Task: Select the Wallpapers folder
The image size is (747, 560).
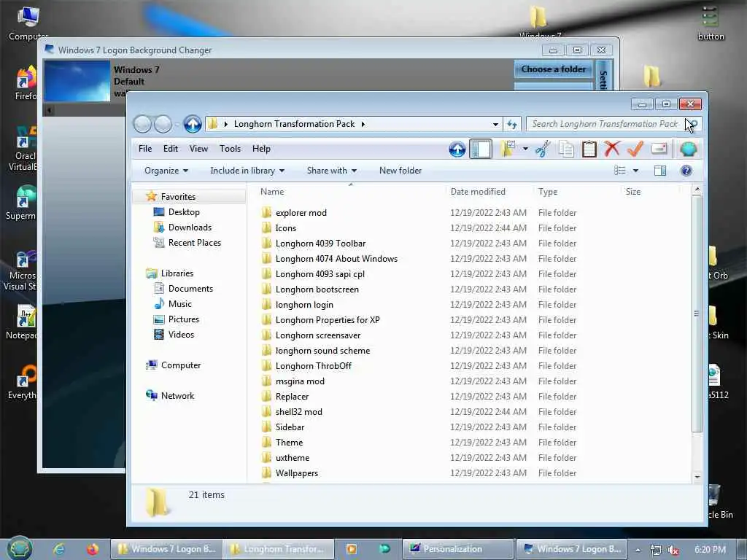Action: point(296,472)
